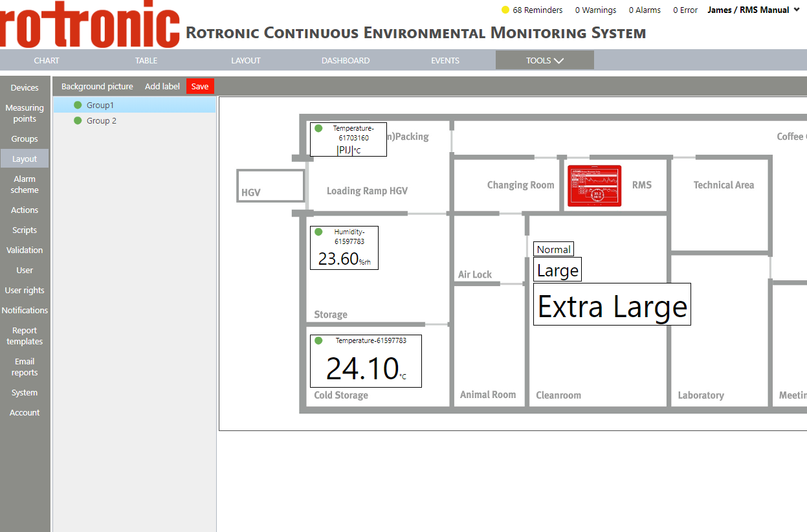807x532 pixels.
Task: Open User rights in the sidebar
Action: [25, 290]
